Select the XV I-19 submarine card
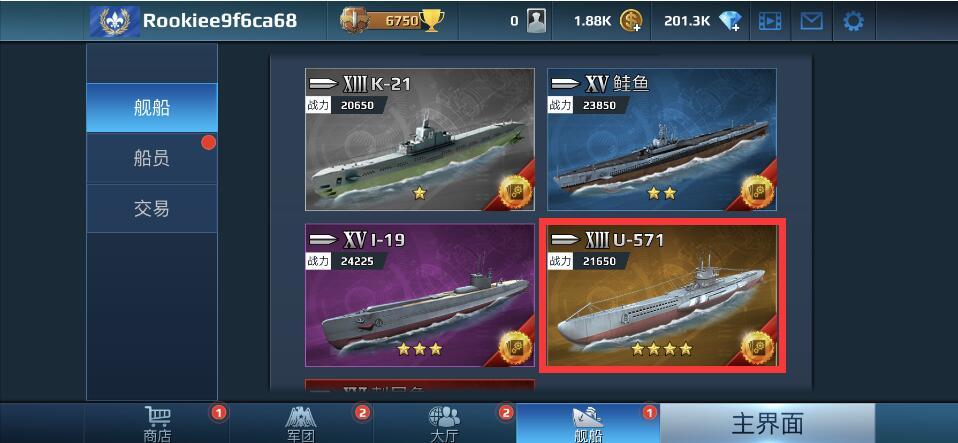Screen dimensions: 958x443 (420, 295)
